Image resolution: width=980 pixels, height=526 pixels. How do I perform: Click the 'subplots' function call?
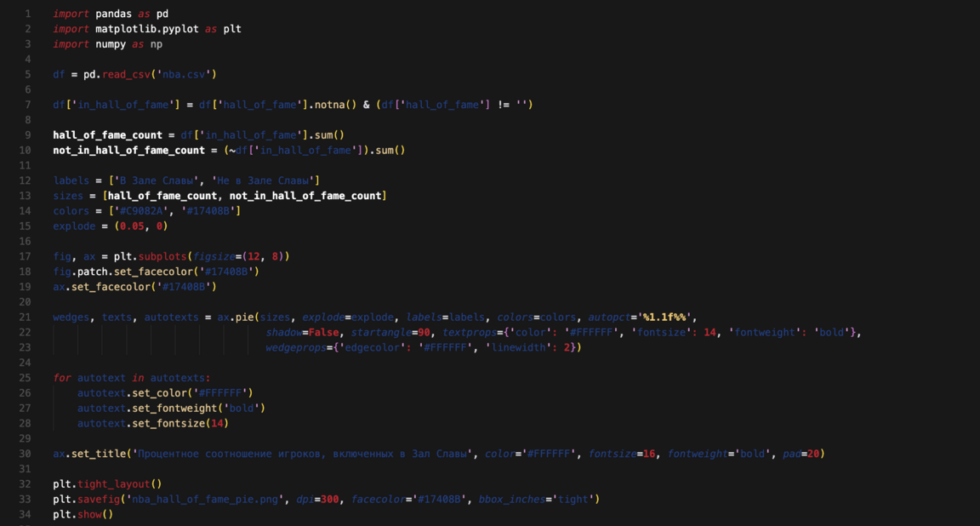[x=162, y=256]
